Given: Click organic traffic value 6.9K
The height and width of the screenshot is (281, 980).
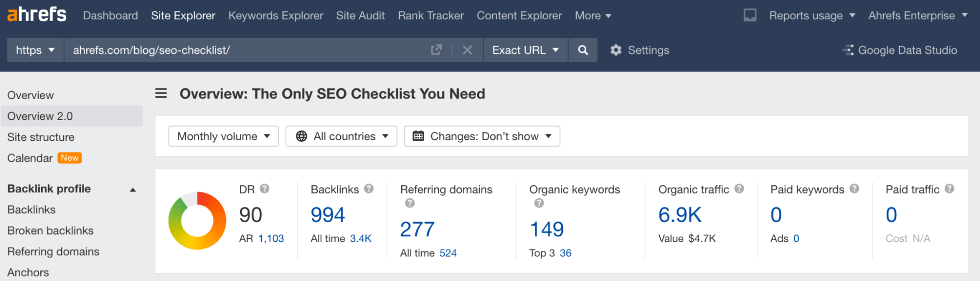Looking at the screenshot, I should click(680, 215).
